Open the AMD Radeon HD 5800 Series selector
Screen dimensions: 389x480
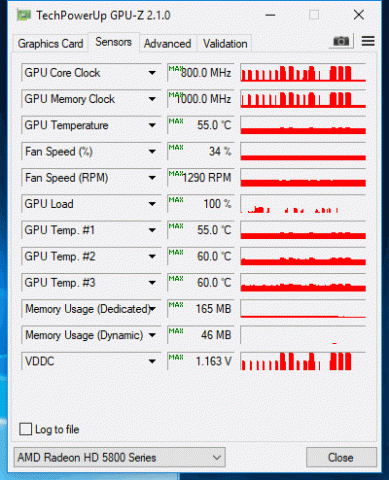pyautogui.click(x=120, y=457)
